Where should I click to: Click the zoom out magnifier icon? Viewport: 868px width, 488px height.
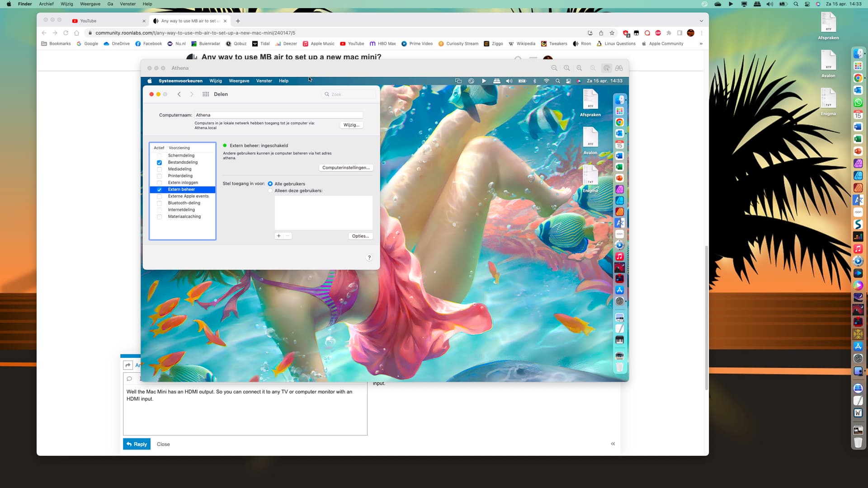[554, 68]
